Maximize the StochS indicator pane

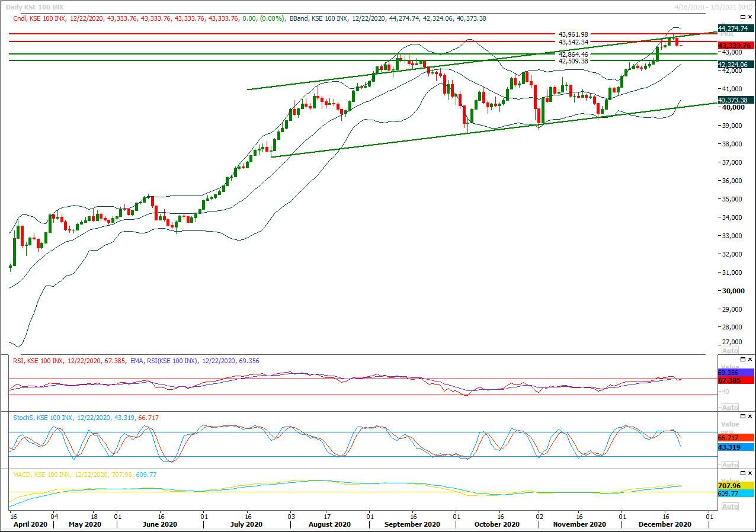[x=743, y=416]
